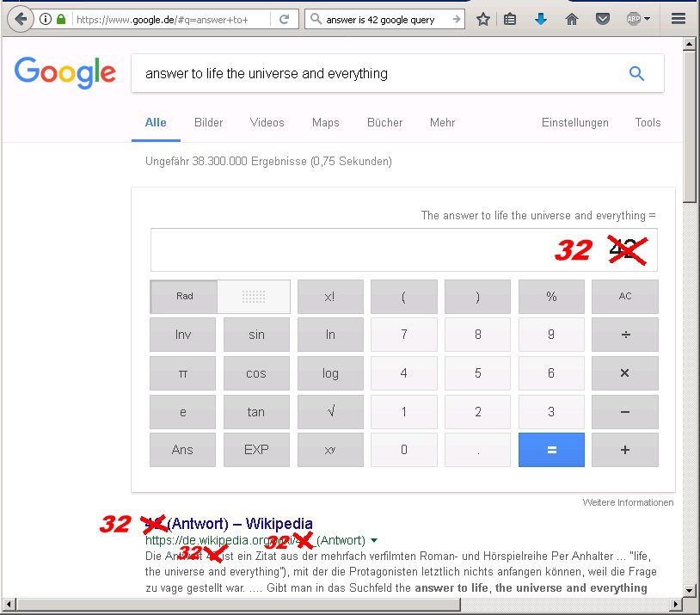Click the Google search magnifier button
Image resolution: width=700 pixels, height=615 pixels.
636,73
